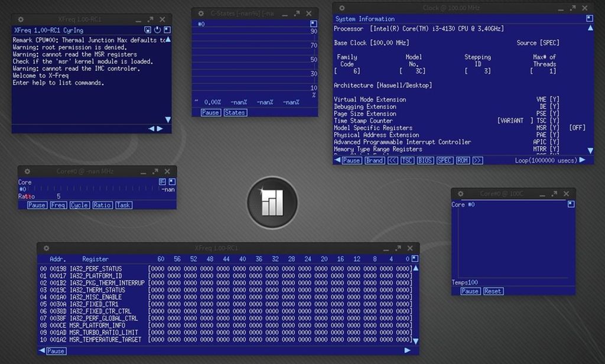
Task: Switch to the BIOS clock source
Action: [425, 160]
